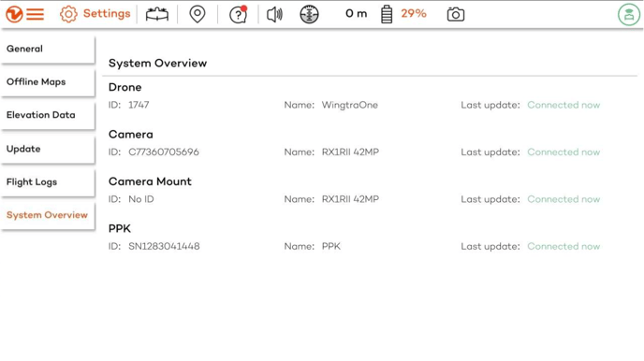Click the Camera Mount section title
Screen dimensions: 644x361
pos(150,181)
